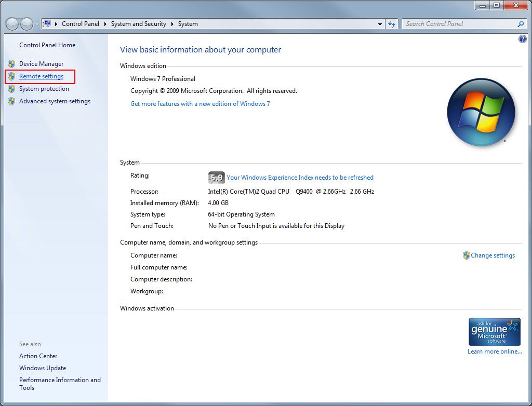Open Performance Information and Tools link
532x406 pixels.
(60, 384)
